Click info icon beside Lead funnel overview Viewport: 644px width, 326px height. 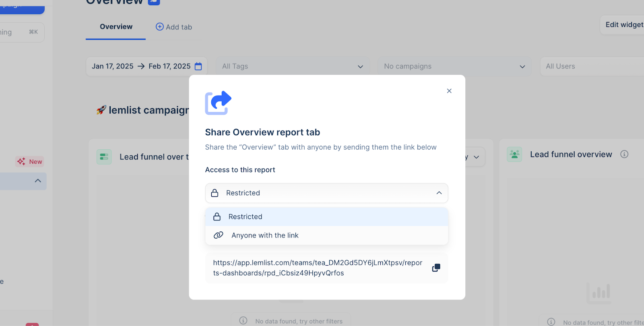tap(624, 154)
